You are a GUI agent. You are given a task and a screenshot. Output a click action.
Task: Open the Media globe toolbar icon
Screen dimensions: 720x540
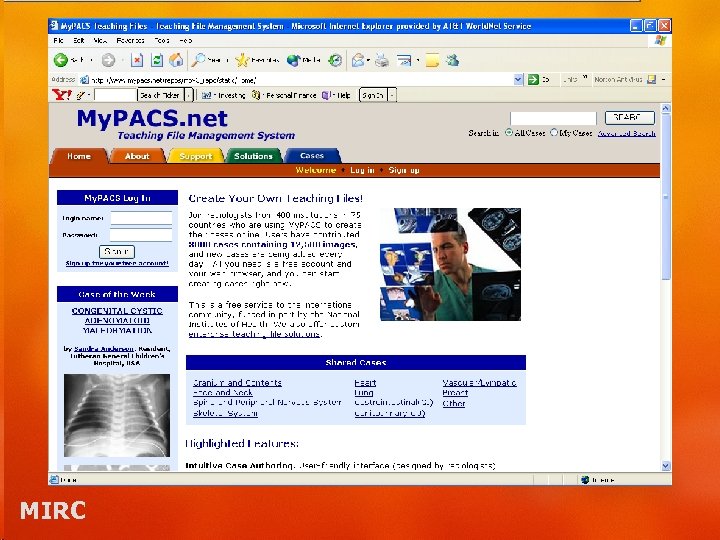(293, 60)
